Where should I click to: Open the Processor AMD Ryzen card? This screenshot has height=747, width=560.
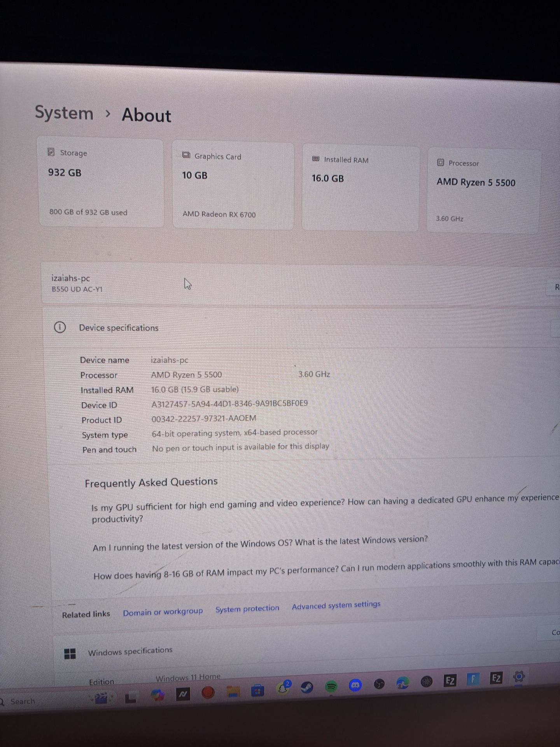click(483, 191)
